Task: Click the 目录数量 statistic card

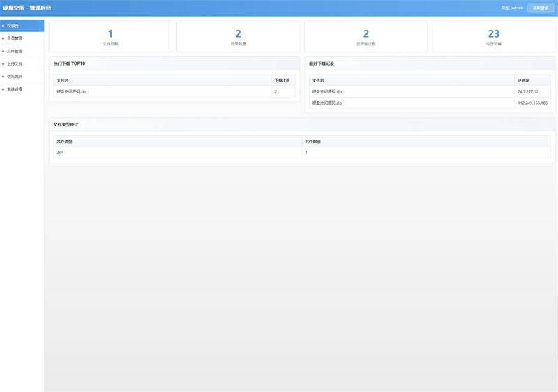Action: click(238, 36)
